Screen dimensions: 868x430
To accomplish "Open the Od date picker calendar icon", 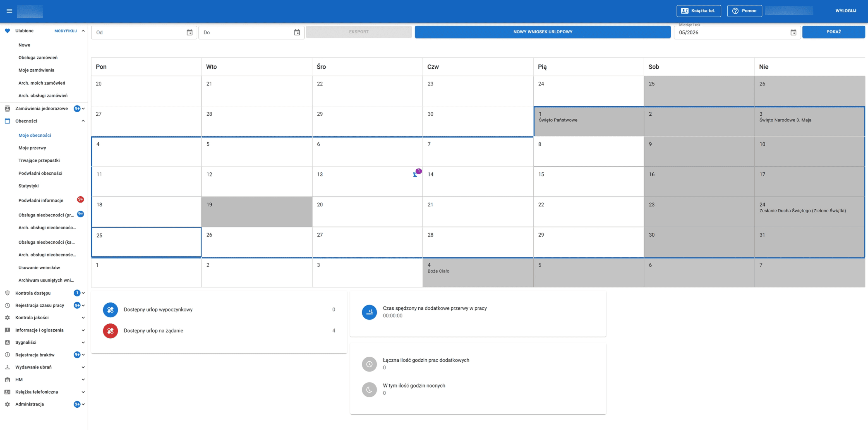I will pos(190,32).
